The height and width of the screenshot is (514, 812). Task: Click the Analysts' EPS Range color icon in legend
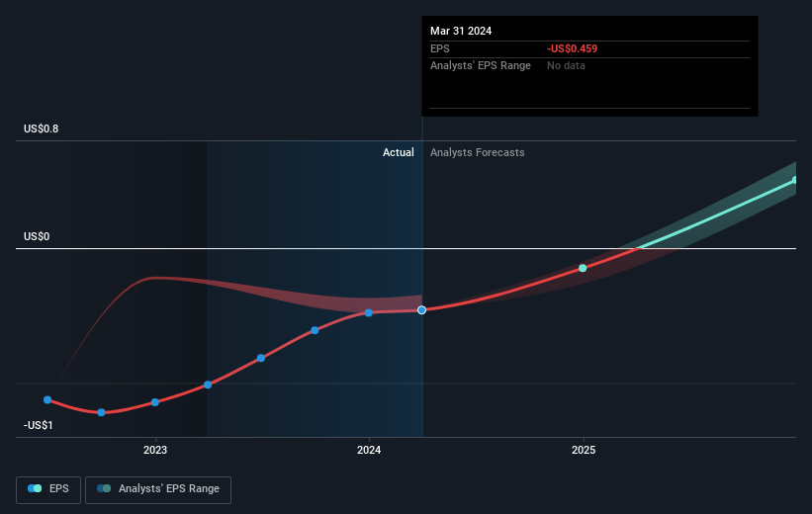coord(104,488)
